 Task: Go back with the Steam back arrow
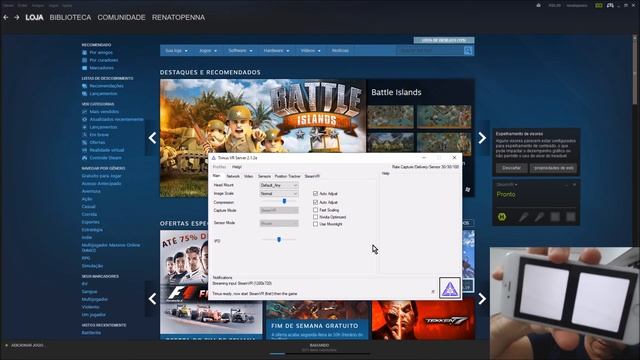pos(6,18)
